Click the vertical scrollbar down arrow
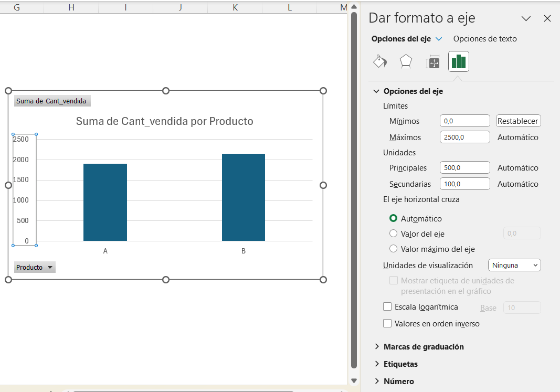This screenshot has width=560, height=392. [x=354, y=380]
